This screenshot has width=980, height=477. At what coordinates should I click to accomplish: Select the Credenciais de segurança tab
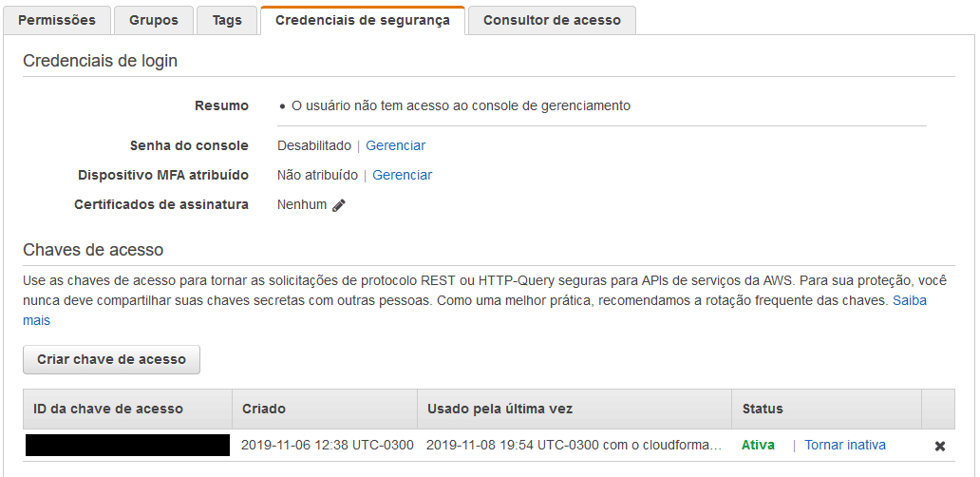coord(363,20)
